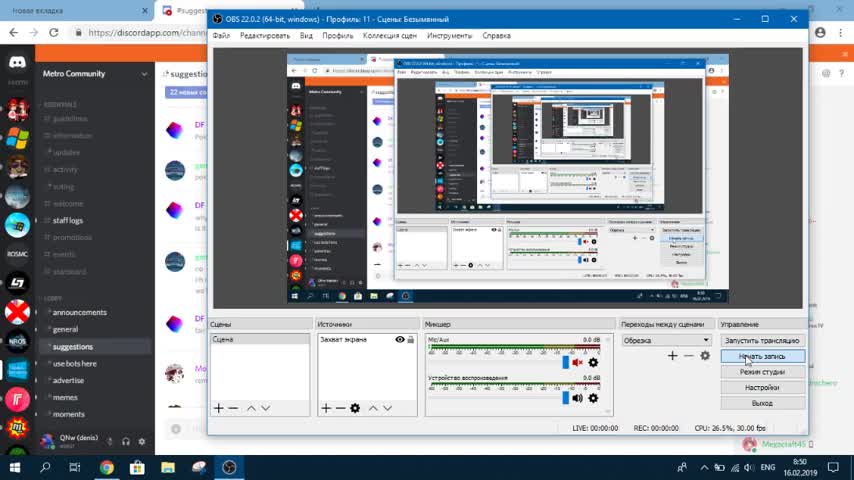Move the scene down in the Scenes list
854x480 pixels.
tap(265, 408)
